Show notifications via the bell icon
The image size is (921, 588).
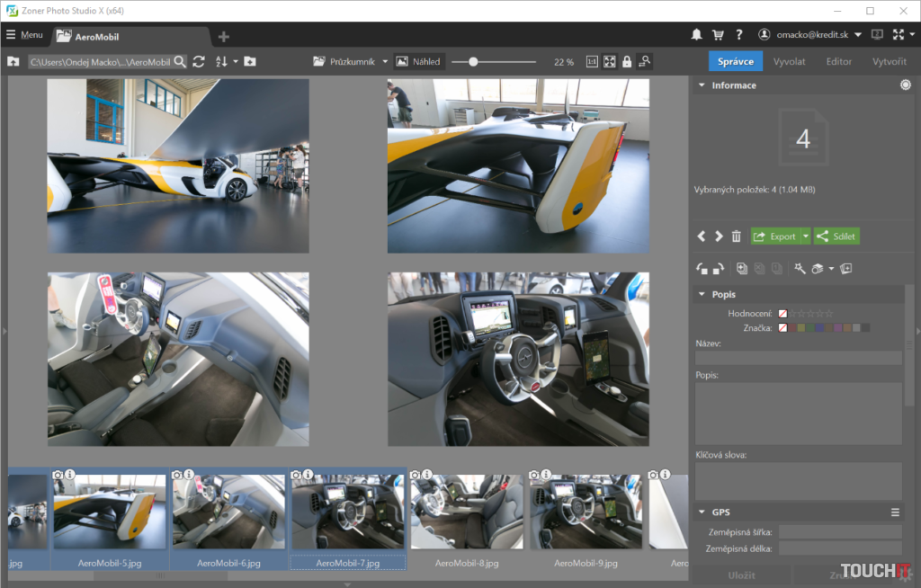click(696, 35)
